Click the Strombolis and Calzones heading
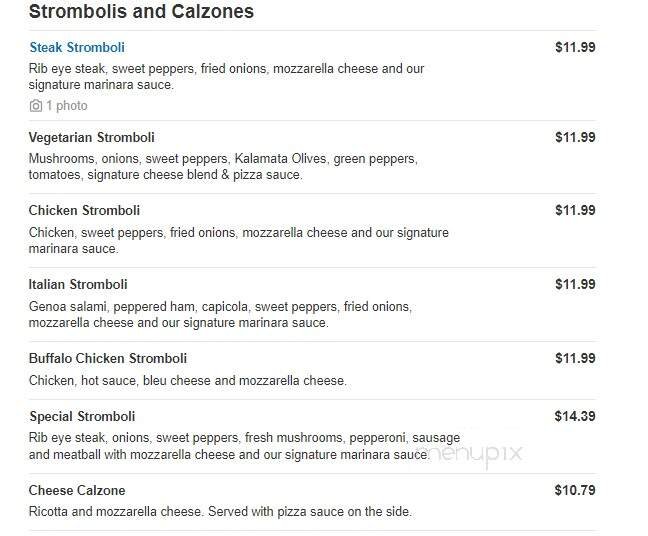Viewport: 648px width, 536px height. [x=141, y=12]
